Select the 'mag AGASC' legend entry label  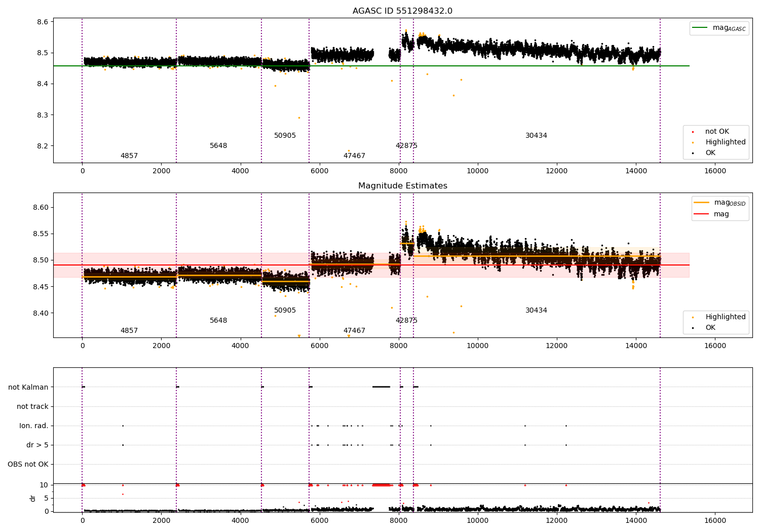pos(729,28)
